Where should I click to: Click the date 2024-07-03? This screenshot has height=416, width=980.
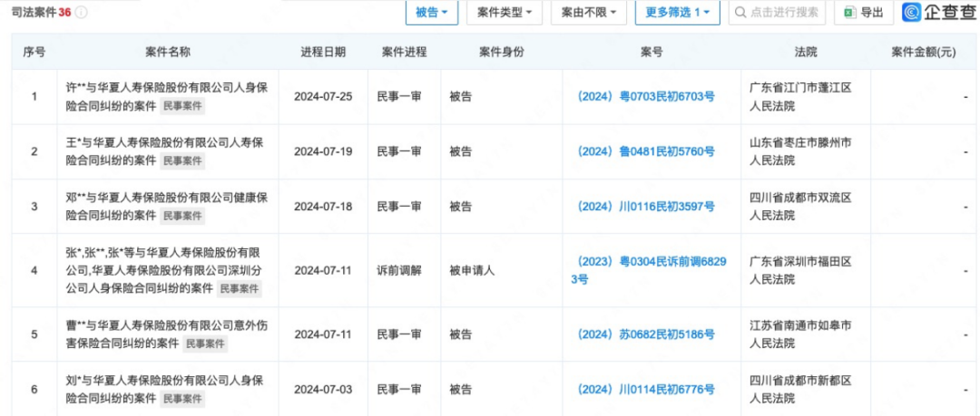point(323,390)
